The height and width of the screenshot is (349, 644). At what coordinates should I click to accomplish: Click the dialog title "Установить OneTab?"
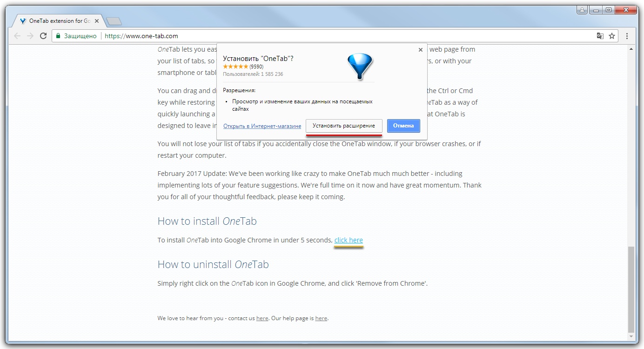point(258,59)
